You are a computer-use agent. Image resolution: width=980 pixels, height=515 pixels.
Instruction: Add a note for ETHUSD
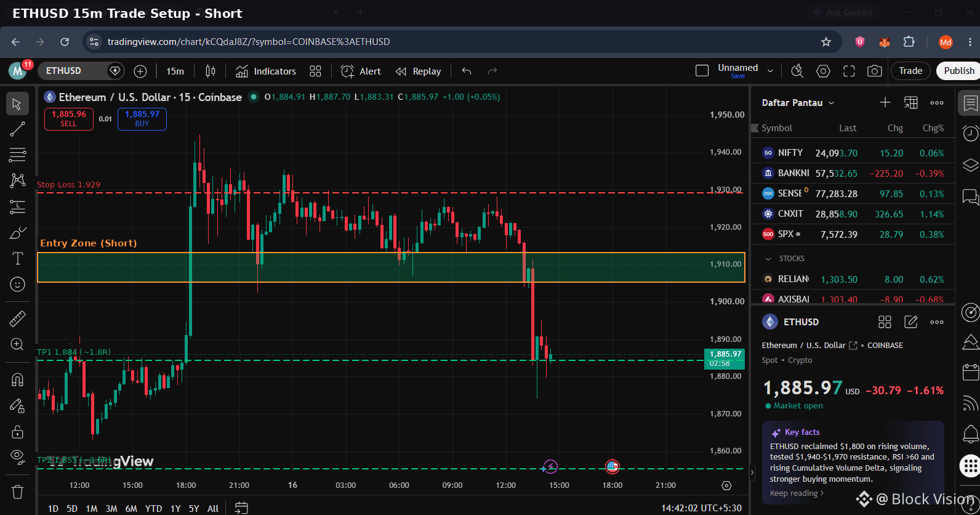click(x=911, y=322)
